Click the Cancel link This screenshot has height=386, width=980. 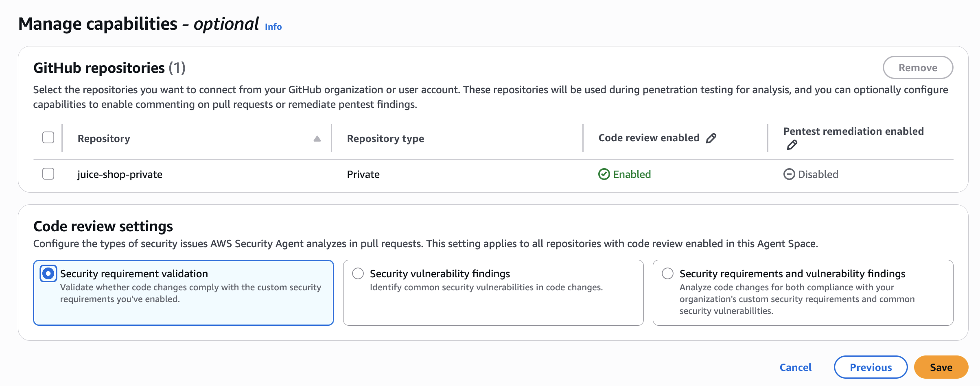[795, 367]
